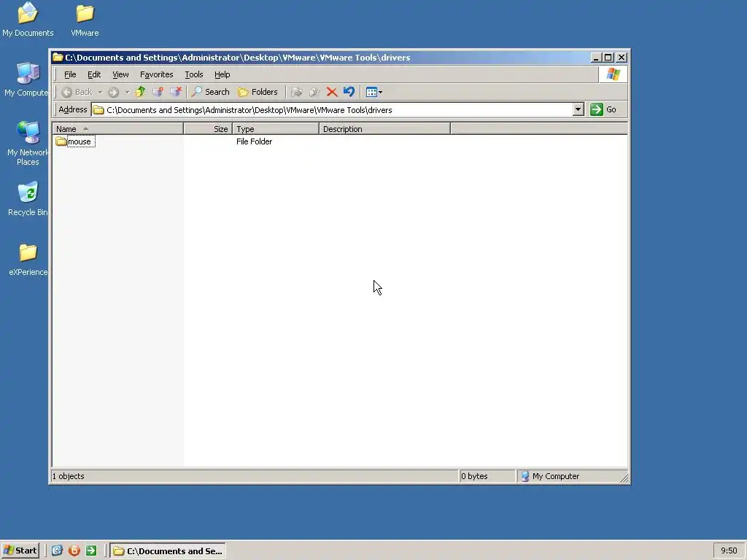Click the Copy To toolbar icon
Image resolution: width=747 pixels, height=560 pixels.
[x=314, y=92]
